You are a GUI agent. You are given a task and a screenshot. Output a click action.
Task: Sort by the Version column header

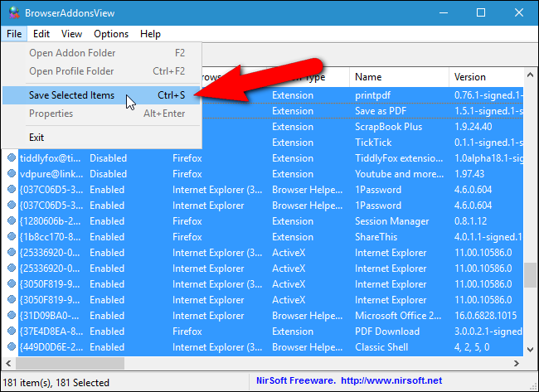tap(486, 76)
